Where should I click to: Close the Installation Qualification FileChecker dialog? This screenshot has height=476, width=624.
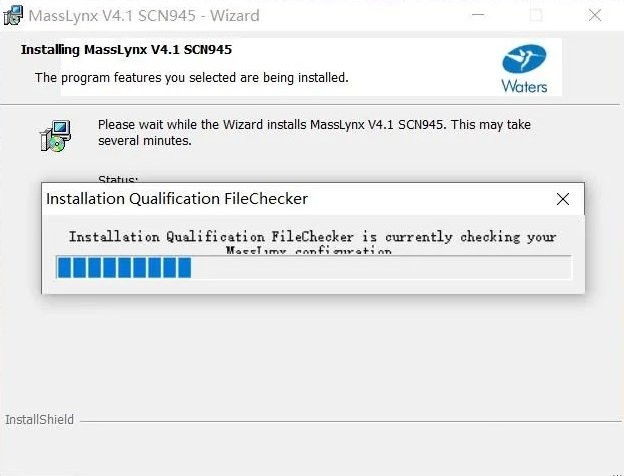click(x=563, y=199)
